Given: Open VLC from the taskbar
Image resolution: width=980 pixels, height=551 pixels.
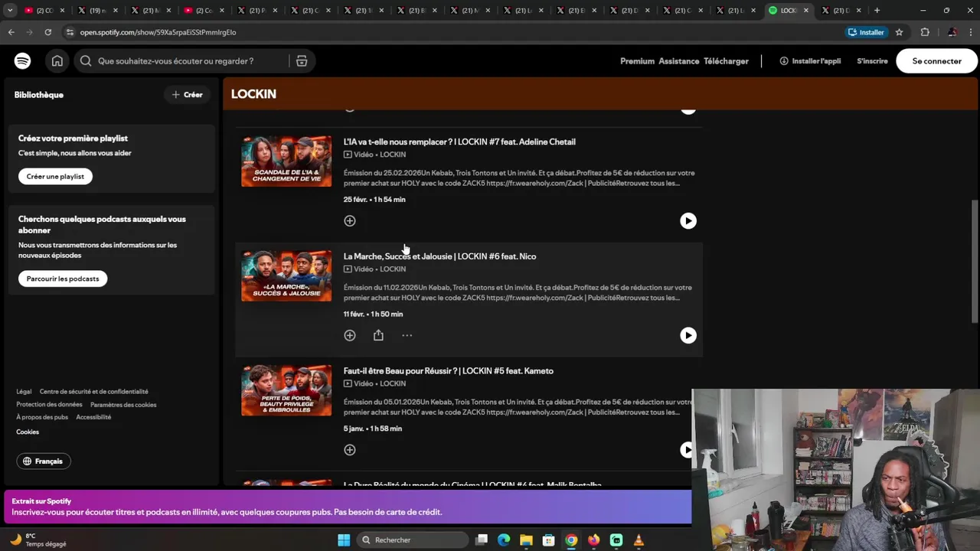Looking at the screenshot, I should [639, 540].
